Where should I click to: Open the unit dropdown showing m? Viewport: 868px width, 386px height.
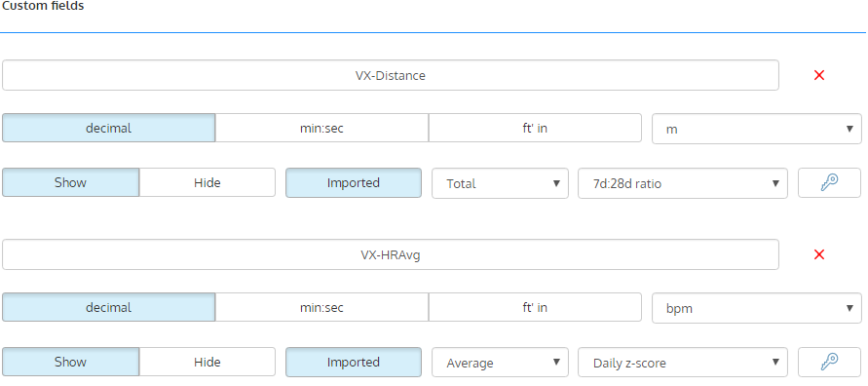757,129
